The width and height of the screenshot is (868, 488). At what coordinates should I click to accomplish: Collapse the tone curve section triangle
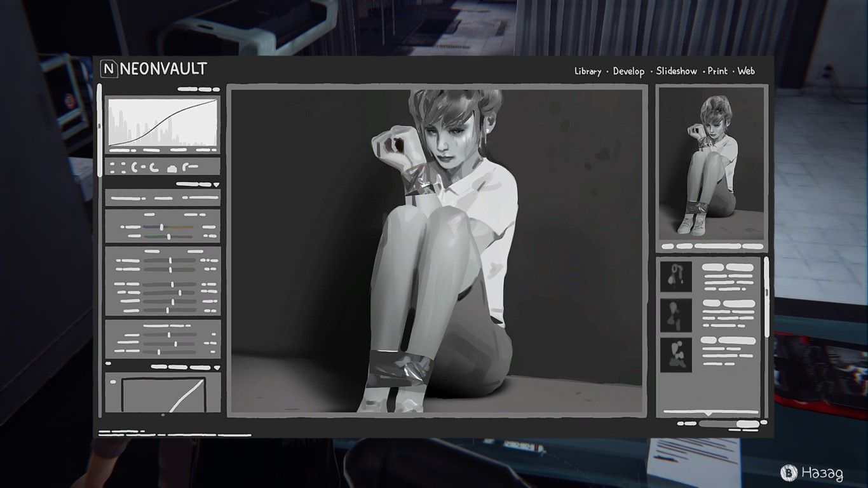tap(217, 367)
